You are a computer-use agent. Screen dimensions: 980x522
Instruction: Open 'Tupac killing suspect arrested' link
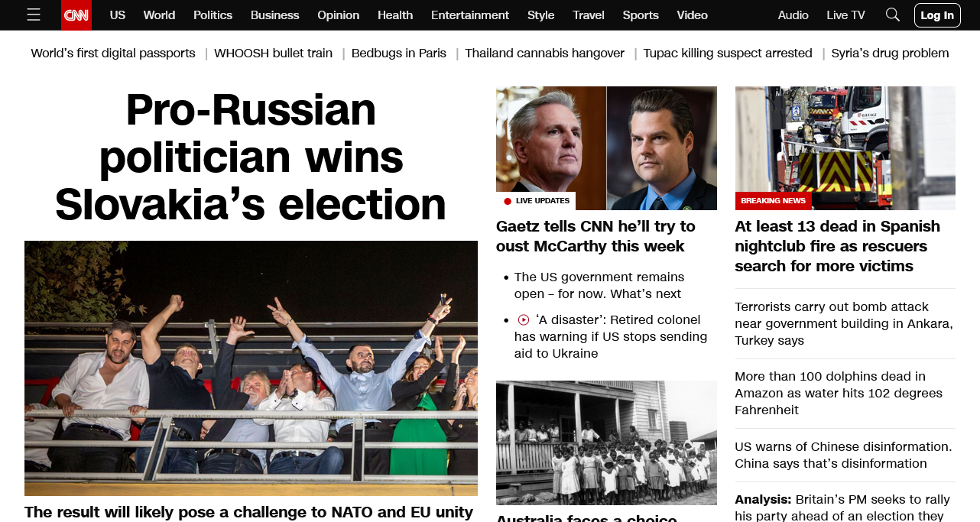pos(728,53)
